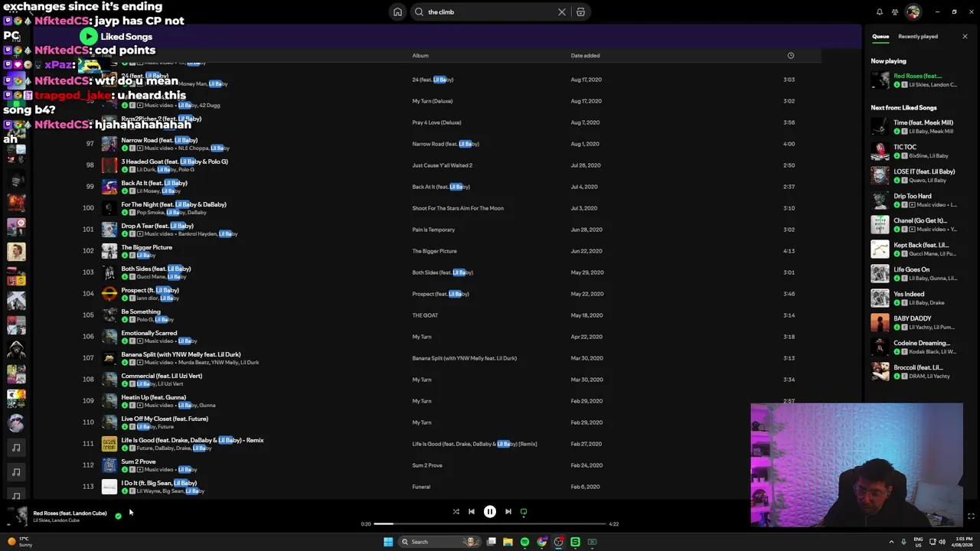This screenshot has height=551, width=980.
Task: Open album "Shoot For The Stars Aim For The Moon"
Action: pyautogui.click(x=458, y=208)
